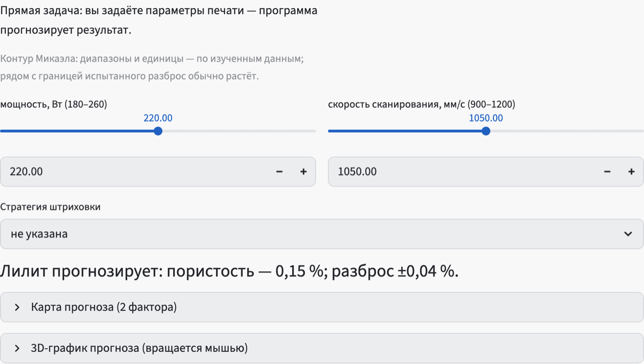
Task: Click the Карта прогноза expander chevron icon
Action: coord(17,307)
